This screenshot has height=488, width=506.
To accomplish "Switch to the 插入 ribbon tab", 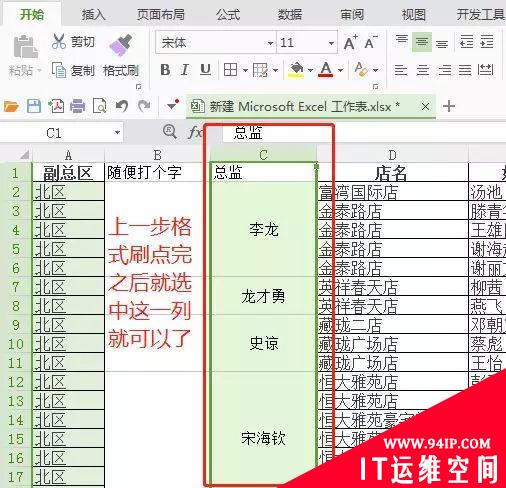I will [x=93, y=15].
